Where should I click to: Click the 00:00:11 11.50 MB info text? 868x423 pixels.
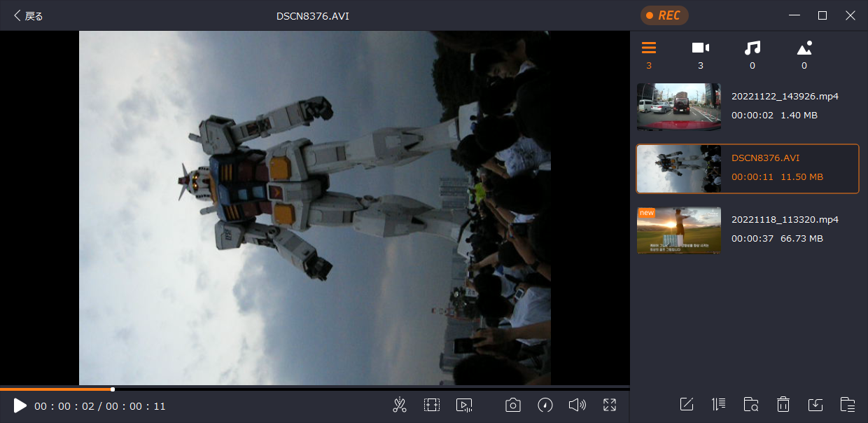[777, 177]
